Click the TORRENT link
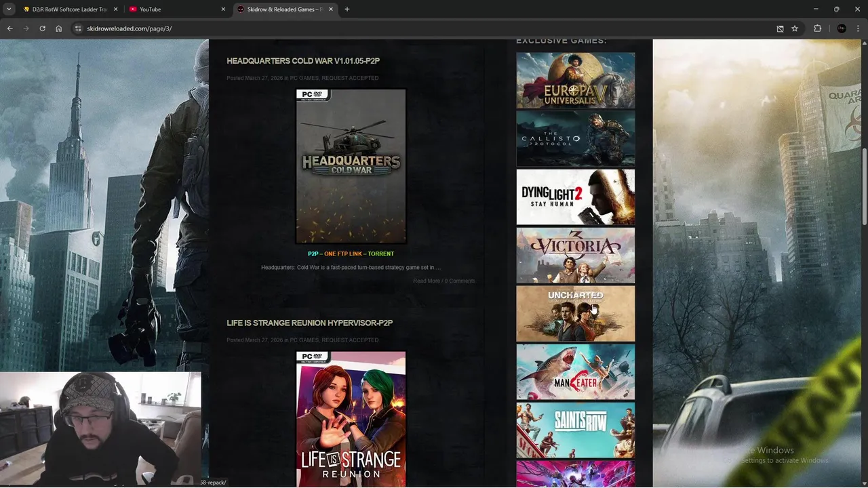Viewport: 868px width, 488px height. (380, 253)
